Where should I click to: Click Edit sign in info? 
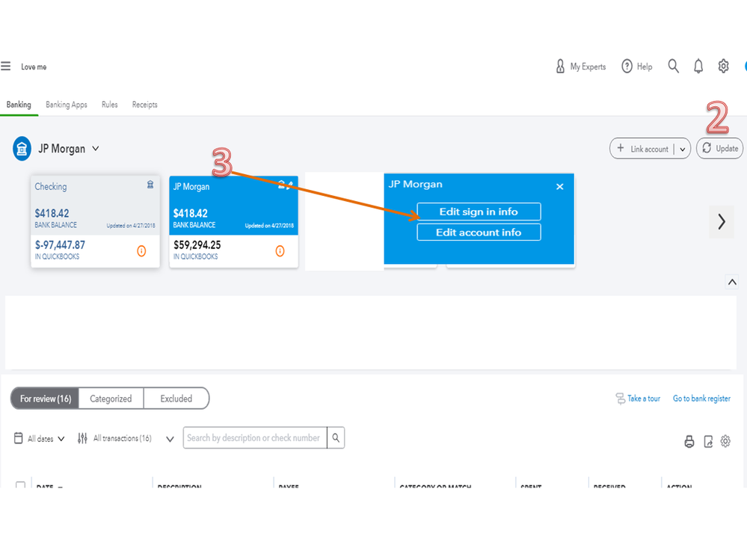click(479, 212)
